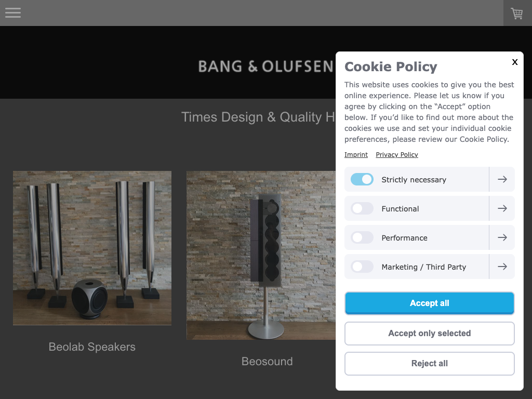Open the Imprint link
This screenshot has height=399, width=532.
pos(356,155)
